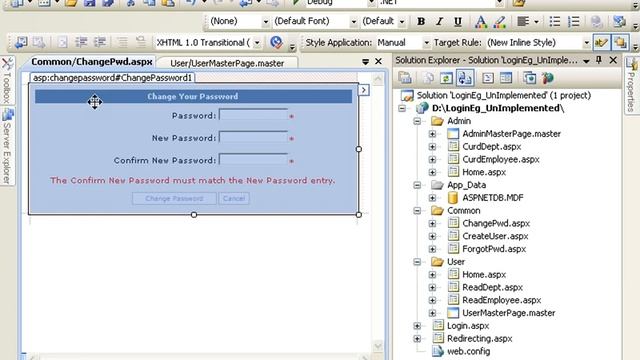Select ForgotPwd.aspx in Solution Explorer
The height and width of the screenshot is (360, 640).
coord(494,249)
